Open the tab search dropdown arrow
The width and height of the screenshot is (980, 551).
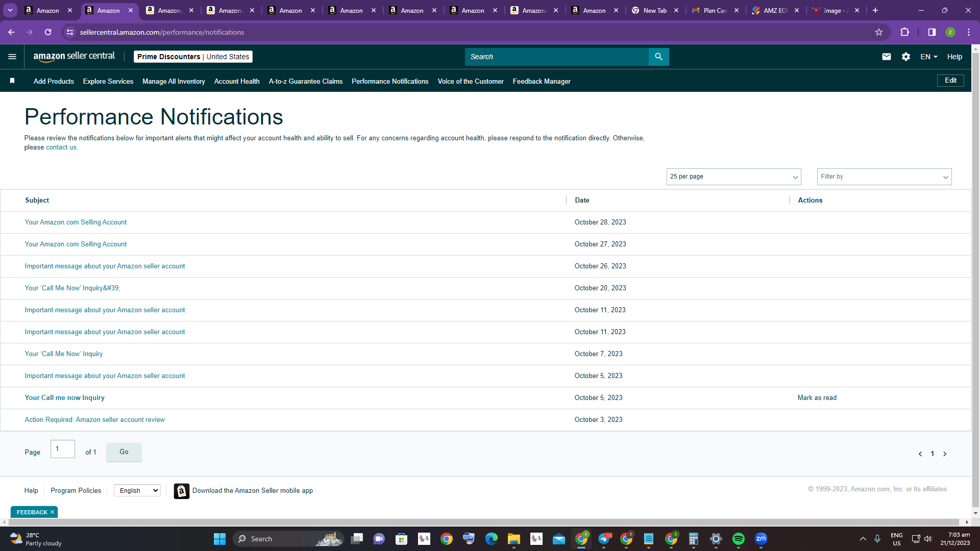click(x=10, y=10)
